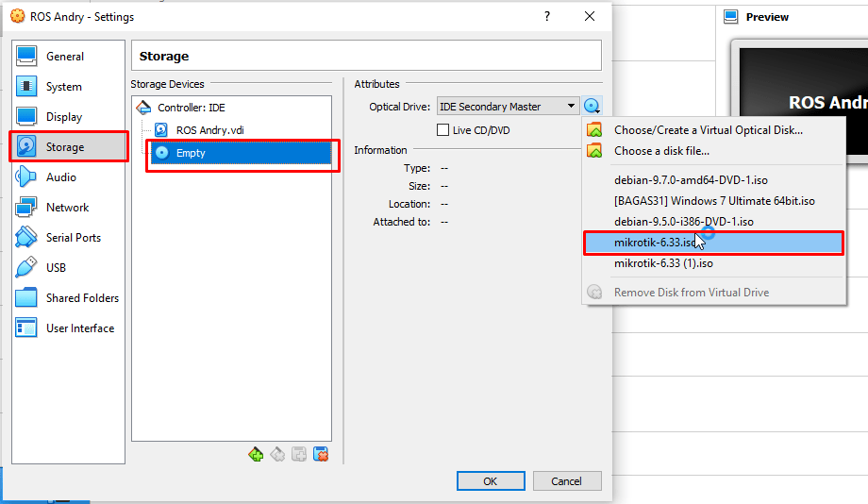Viewport: 868px width, 504px height.
Task: Click Choose a disk file option
Action: [x=661, y=151]
